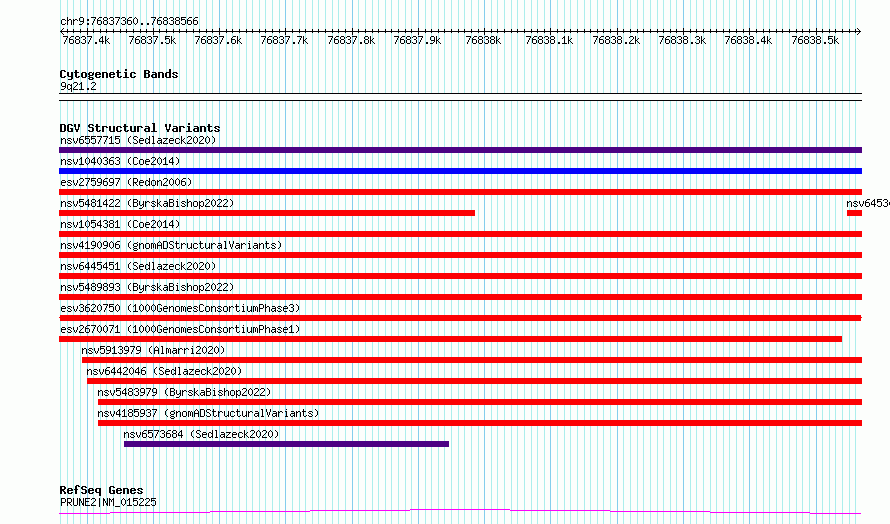Select the red nsv6445451 variant bar
Image resolution: width=890 pixels, height=524 pixels.
point(460,276)
